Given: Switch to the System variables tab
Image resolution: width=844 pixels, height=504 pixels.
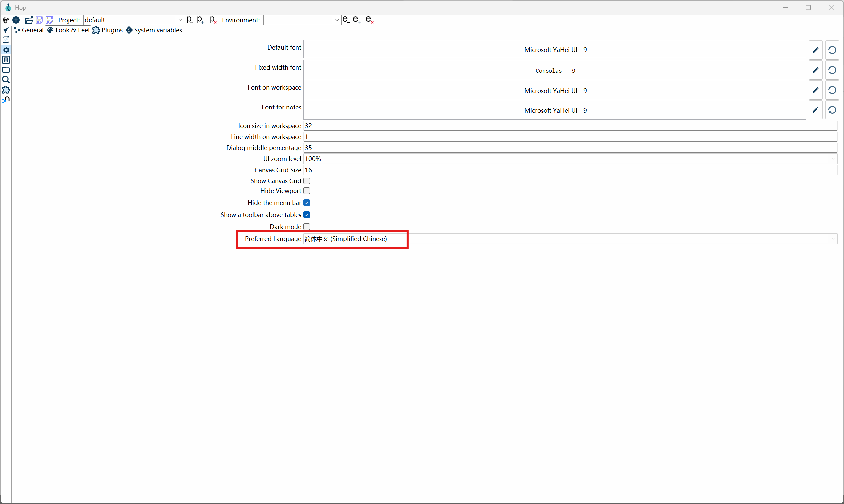Looking at the screenshot, I should tap(154, 30).
